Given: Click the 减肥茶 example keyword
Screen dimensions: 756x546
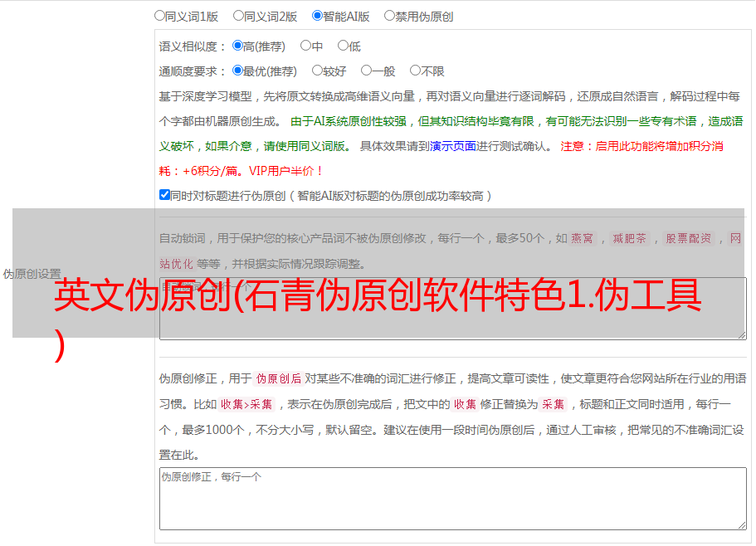Looking at the screenshot, I should [629, 238].
